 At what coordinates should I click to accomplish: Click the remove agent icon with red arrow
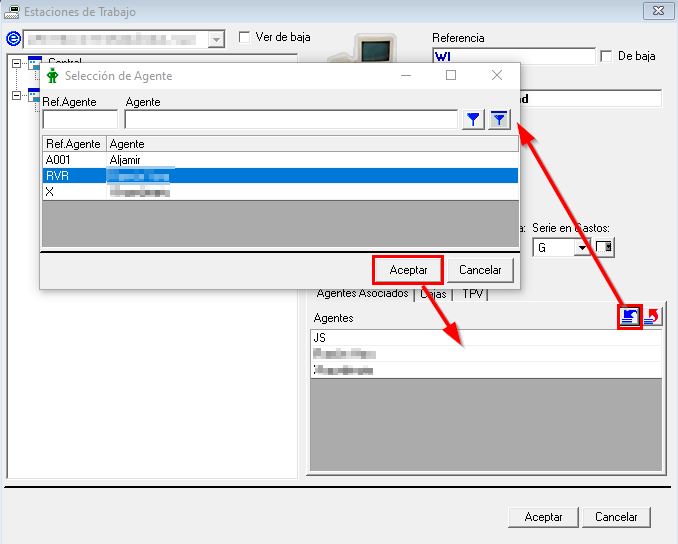pos(652,316)
